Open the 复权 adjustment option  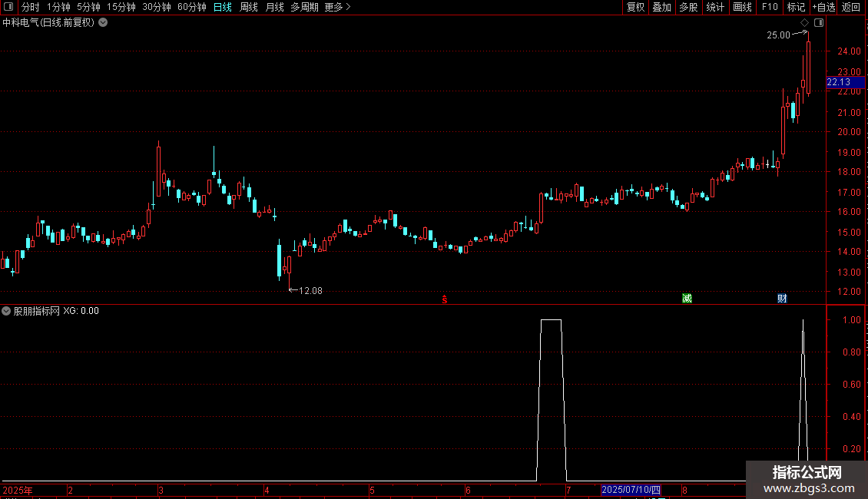point(635,7)
